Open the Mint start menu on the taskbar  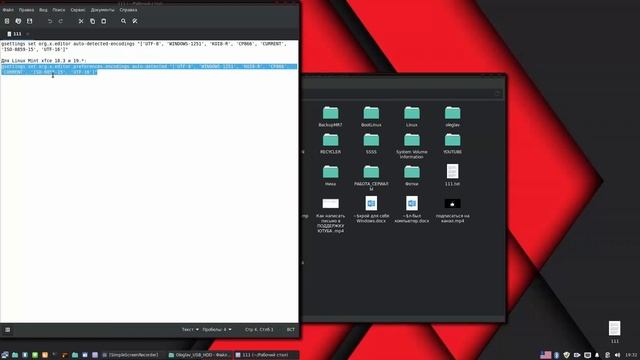point(4,355)
